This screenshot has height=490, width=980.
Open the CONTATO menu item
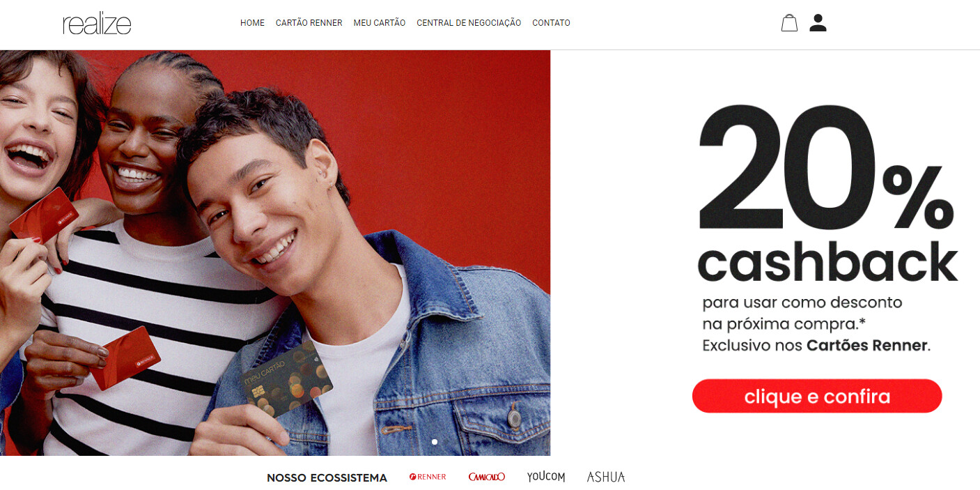click(551, 23)
